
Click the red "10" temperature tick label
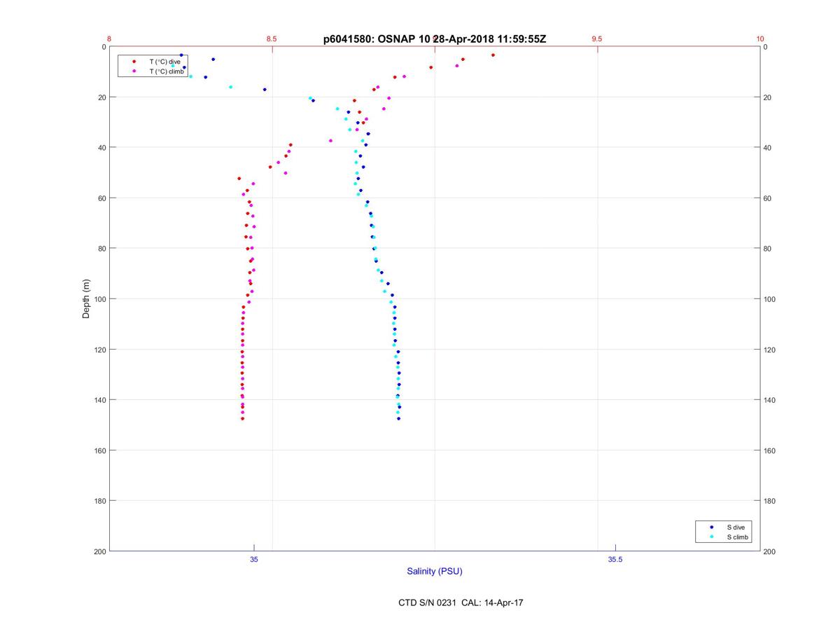click(x=760, y=39)
